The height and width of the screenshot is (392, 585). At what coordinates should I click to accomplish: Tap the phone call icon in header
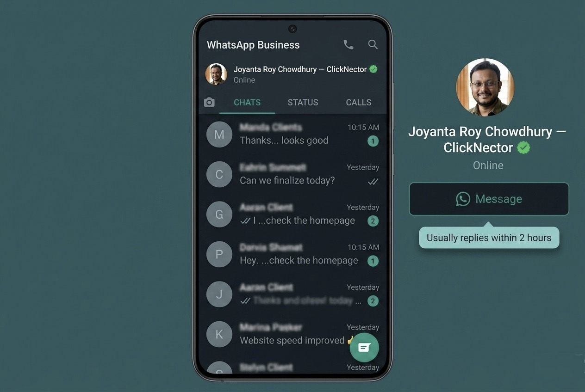349,45
